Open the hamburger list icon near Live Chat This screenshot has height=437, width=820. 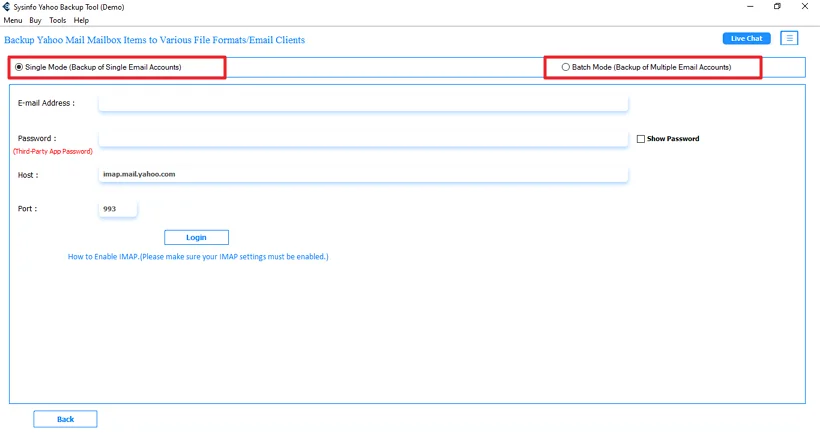pos(789,38)
